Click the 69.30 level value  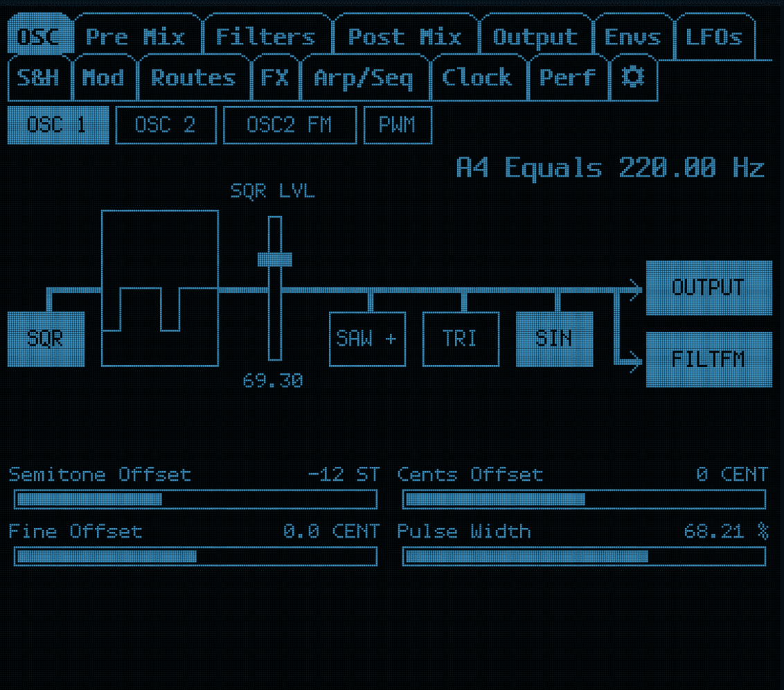click(x=273, y=381)
